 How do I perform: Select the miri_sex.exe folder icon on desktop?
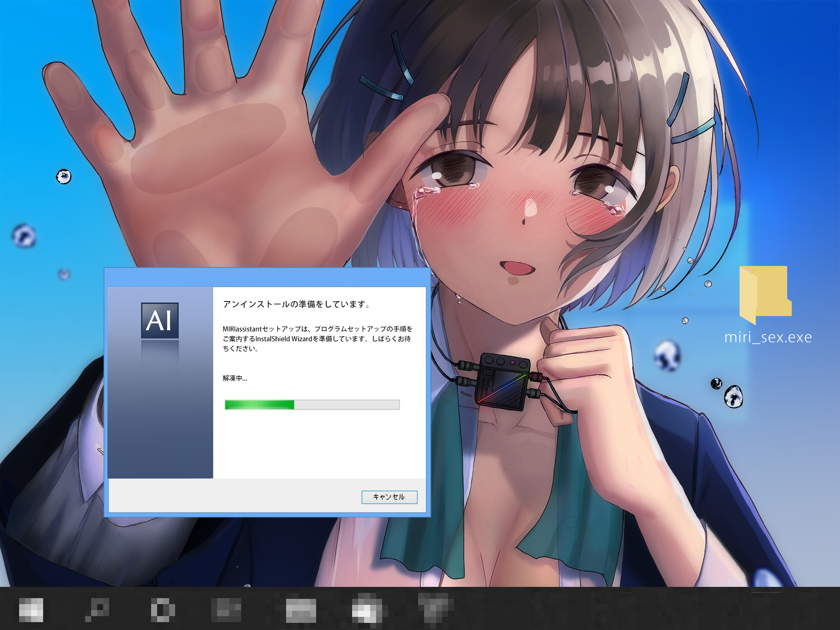point(765,294)
